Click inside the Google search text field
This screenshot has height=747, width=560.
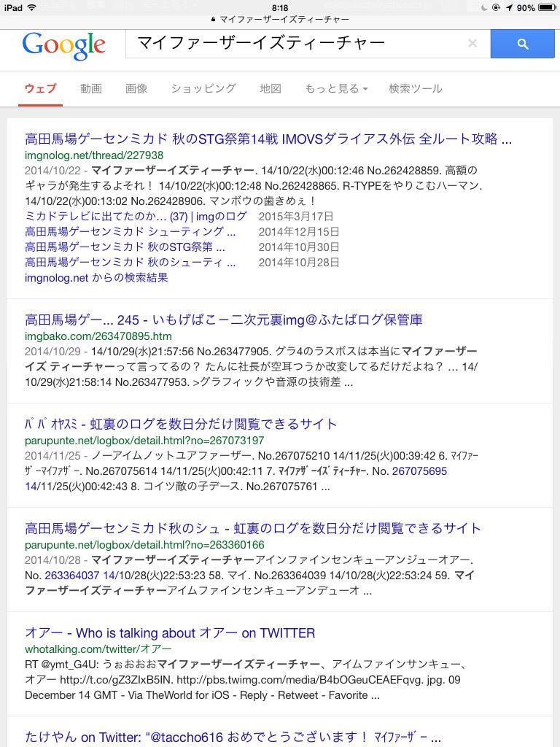click(x=295, y=43)
